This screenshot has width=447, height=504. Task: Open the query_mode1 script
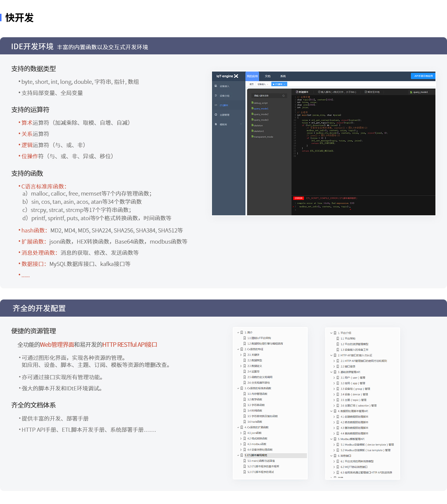pyautogui.click(x=261, y=108)
